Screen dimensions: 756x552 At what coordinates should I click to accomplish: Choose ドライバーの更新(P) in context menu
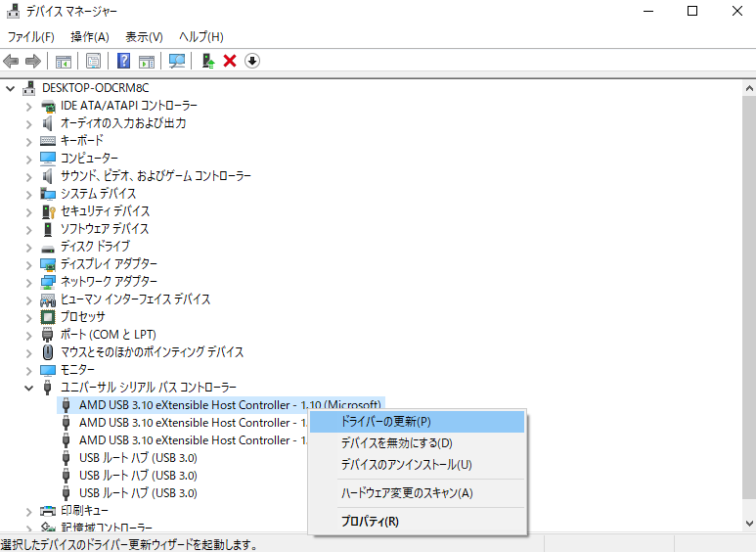tap(385, 422)
